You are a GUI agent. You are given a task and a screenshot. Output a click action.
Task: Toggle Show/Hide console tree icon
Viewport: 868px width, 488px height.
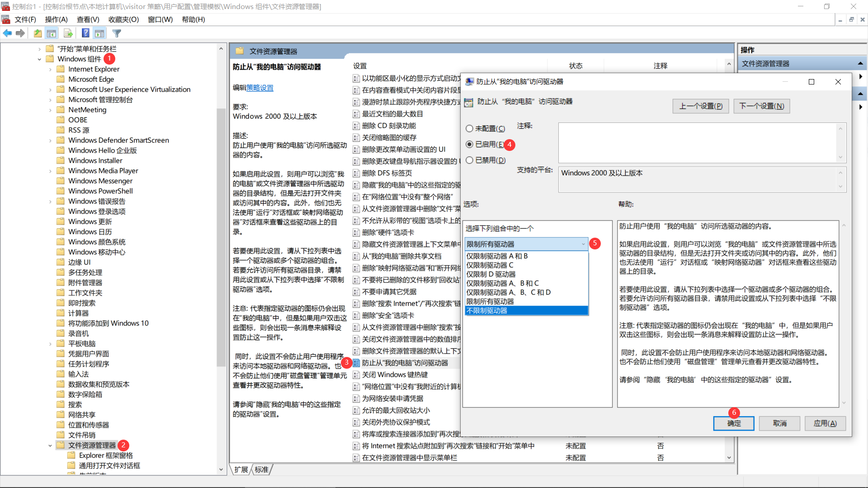click(52, 33)
